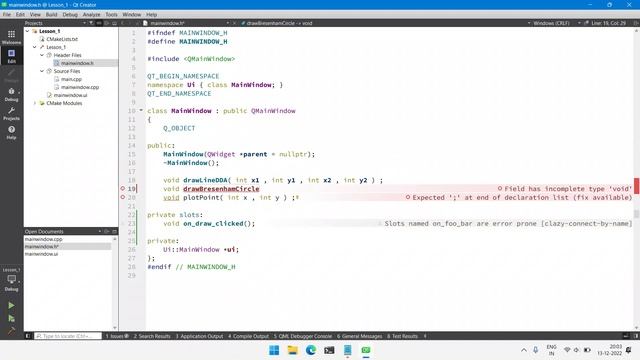
Task: Open the Search Results pane
Action: click(x=152, y=336)
